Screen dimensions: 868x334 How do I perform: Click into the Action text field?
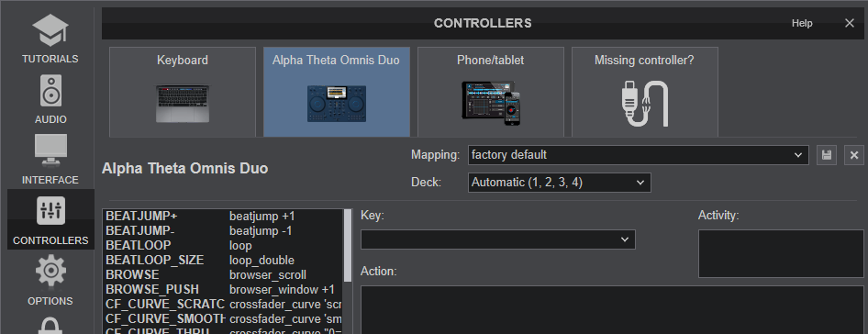pyautogui.click(x=612, y=309)
